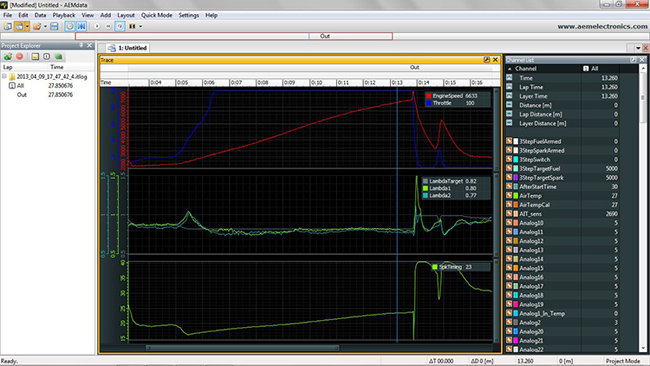Screen dimensions: 650x366
Task: Click the Channel column sort arrow
Action: pyautogui.click(x=509, y=69)
